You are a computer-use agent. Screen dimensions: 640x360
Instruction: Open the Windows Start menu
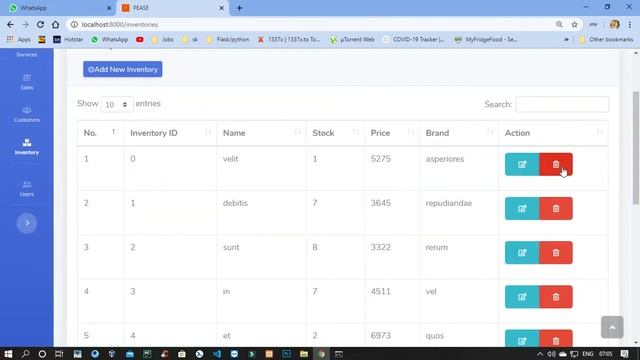[x=8, y=354]
